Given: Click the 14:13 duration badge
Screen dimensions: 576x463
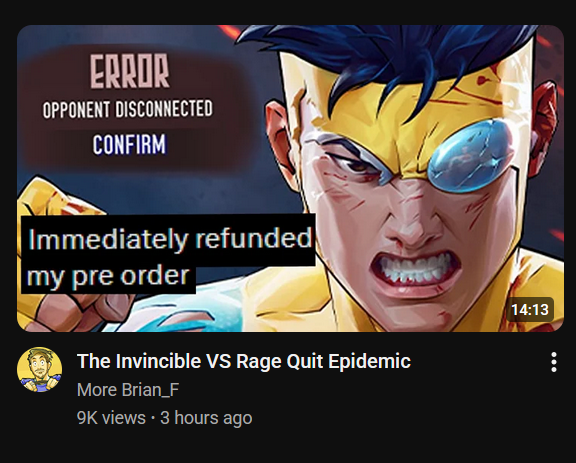Looking at the screenshot, I should click(530, 309).
